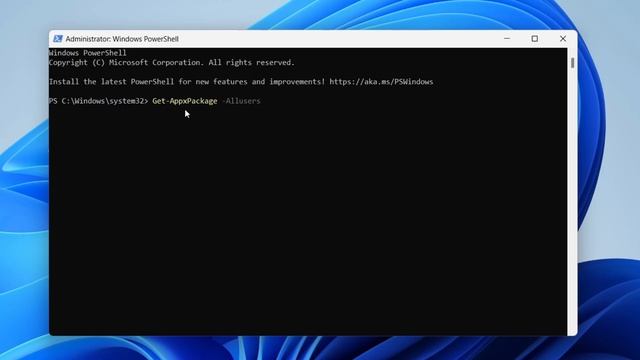Maximize the PowerShell window
640x360 pixels.
[x=535, y=39]
